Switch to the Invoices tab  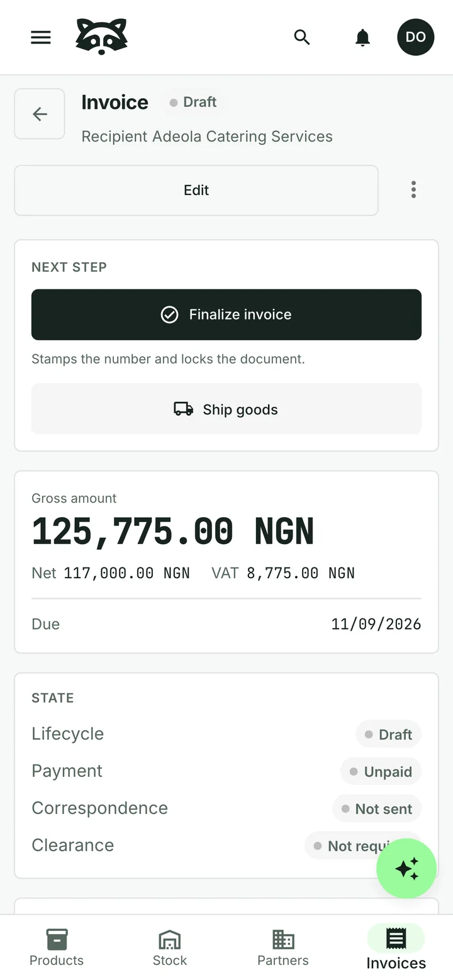click(396, 948)
